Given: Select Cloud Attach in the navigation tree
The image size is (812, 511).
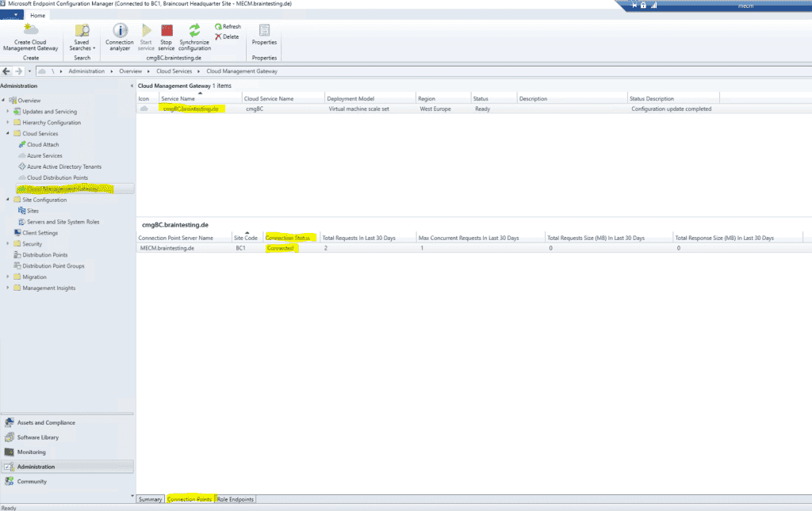Looking at the screenshot, I should [41, 144].
